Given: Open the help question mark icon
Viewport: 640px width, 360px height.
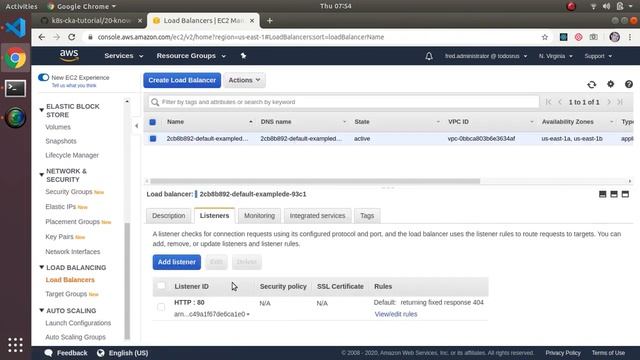Looking at the screenshot, I should (x=629, y=84).
